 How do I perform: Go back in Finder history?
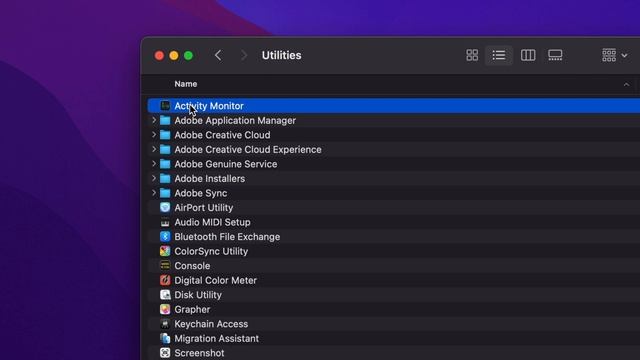click(218, 55)
